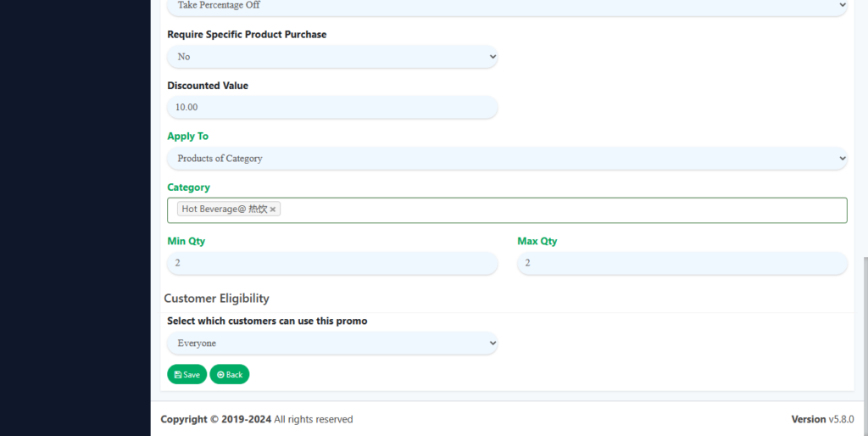Click the green Category label
Viewport: 868px width, 436px height.
188,187
